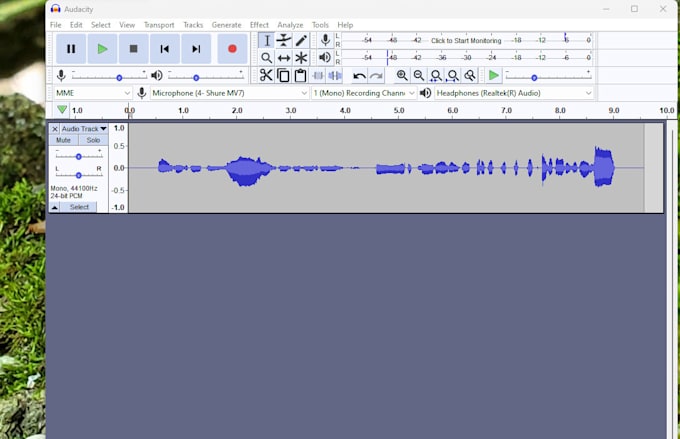Zoom out on the waveform
The image size is (680, 439).
pos(419,75)
